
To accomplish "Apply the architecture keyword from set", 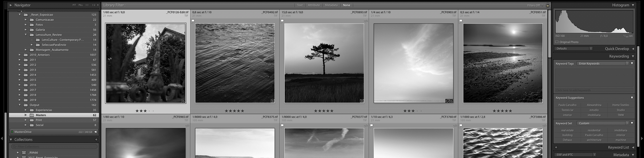I will [594, 140].
